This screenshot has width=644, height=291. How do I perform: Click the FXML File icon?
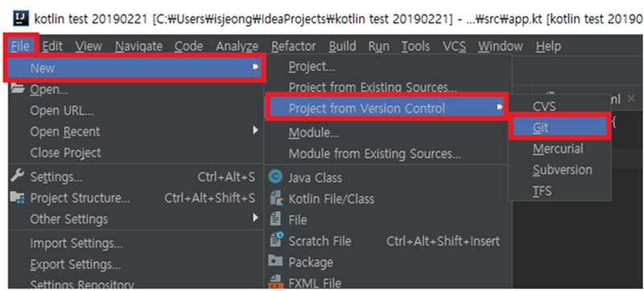tap(275, 282)
